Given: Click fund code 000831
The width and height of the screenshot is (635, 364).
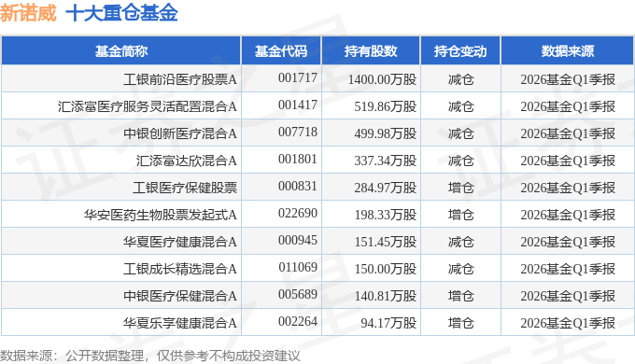Looking at the screenshot, I should point(298,187).
